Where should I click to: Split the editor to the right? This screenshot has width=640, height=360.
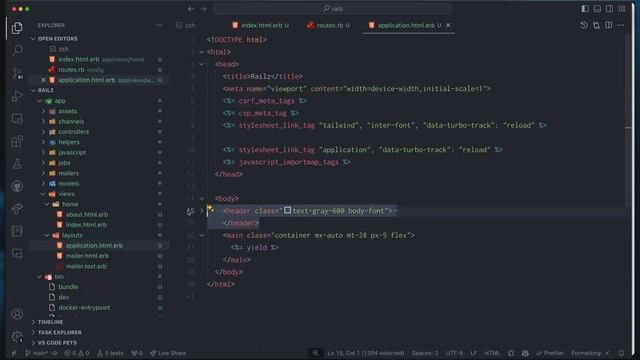click(x=609, y=25)
